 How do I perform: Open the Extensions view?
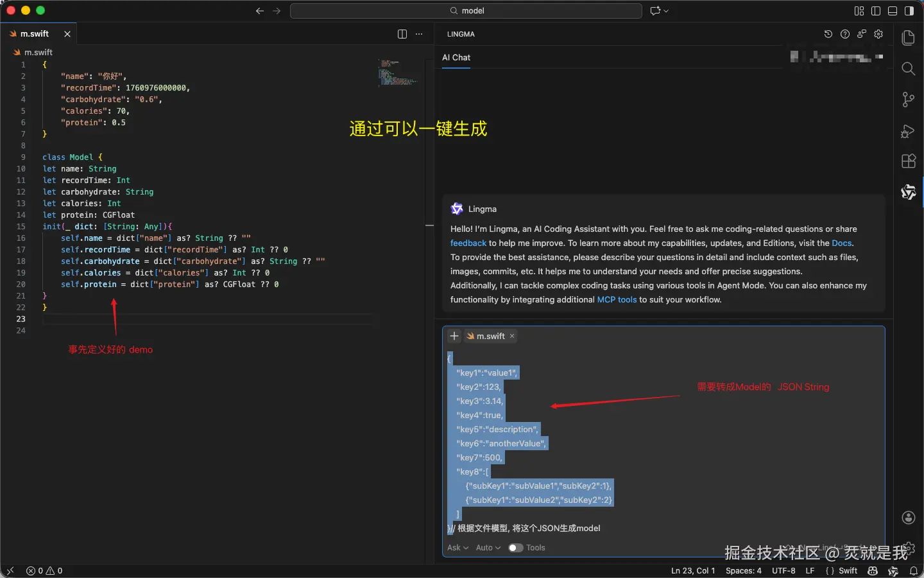coord(908,161)
